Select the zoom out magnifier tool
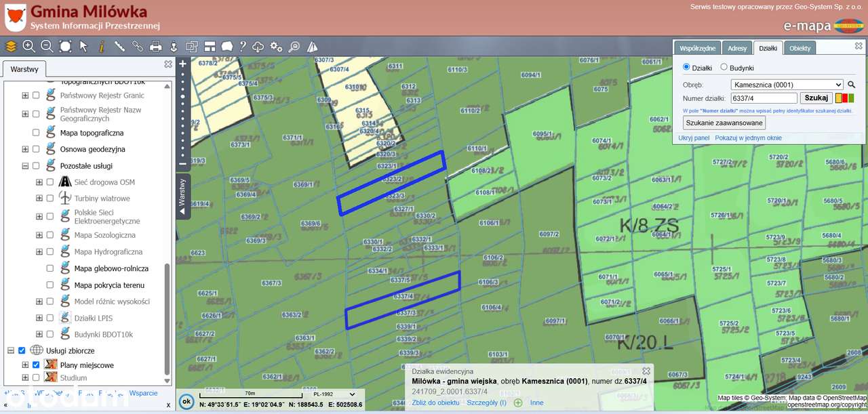Viewport: 868px width, 414px height. [47, 47]
